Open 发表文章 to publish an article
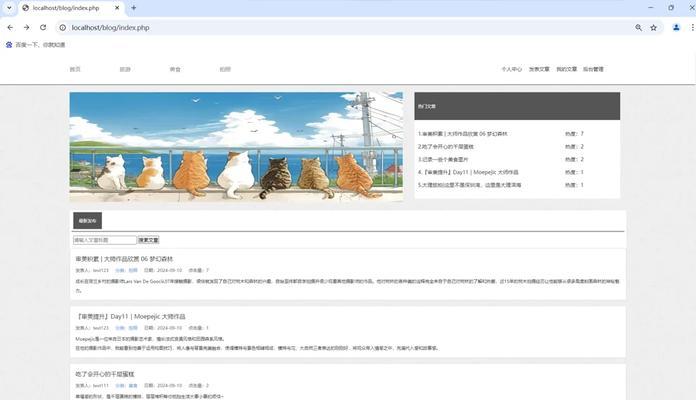Screen dimensions: 696x400 (x=539, y=69)
